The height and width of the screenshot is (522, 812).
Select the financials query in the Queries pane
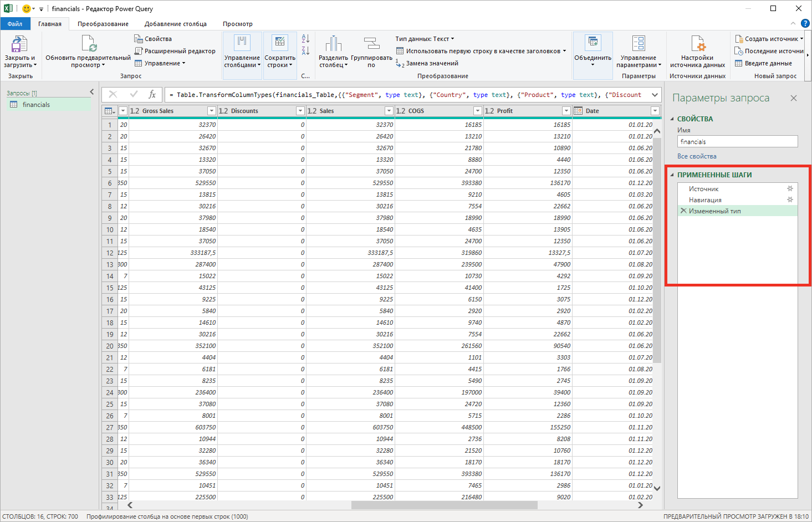click(x=49, y=105)
